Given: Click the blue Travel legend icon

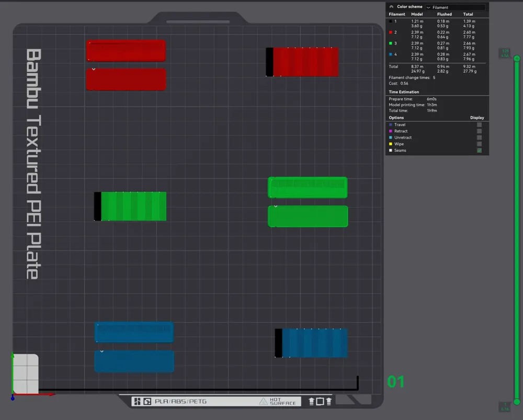Looking at the screenshot, I should [391, 124].
